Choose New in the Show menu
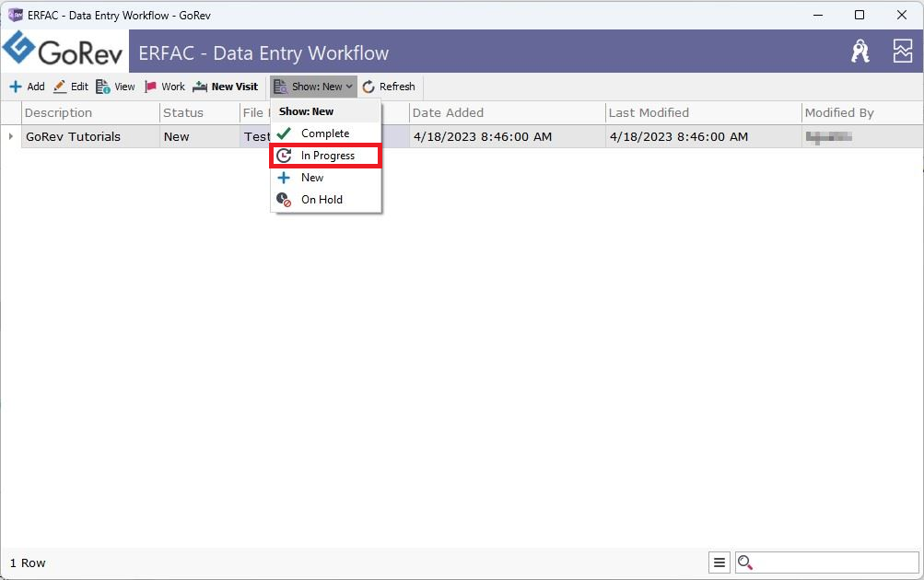Viewport: 924px width, 580px height. [x=325, y=178]
